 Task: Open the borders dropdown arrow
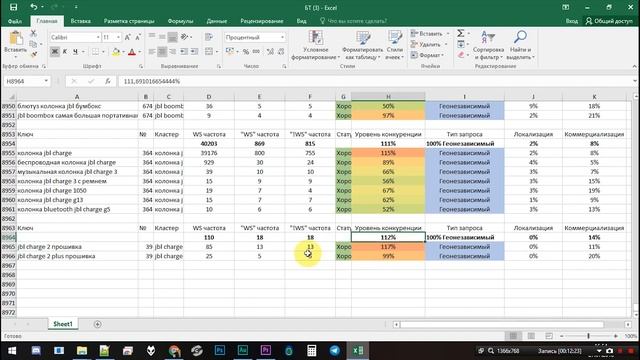[103, 52]
